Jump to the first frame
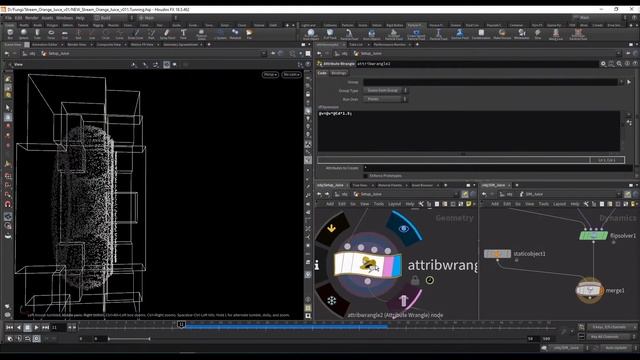Viewport: 640px width, 360px height. (x=9, y=327)
